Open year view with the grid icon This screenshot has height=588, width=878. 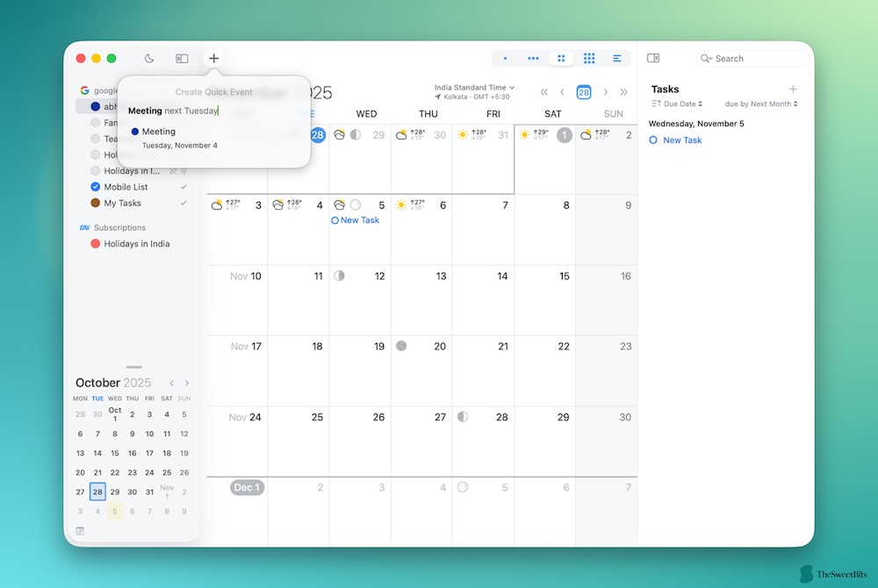(589, 58)
